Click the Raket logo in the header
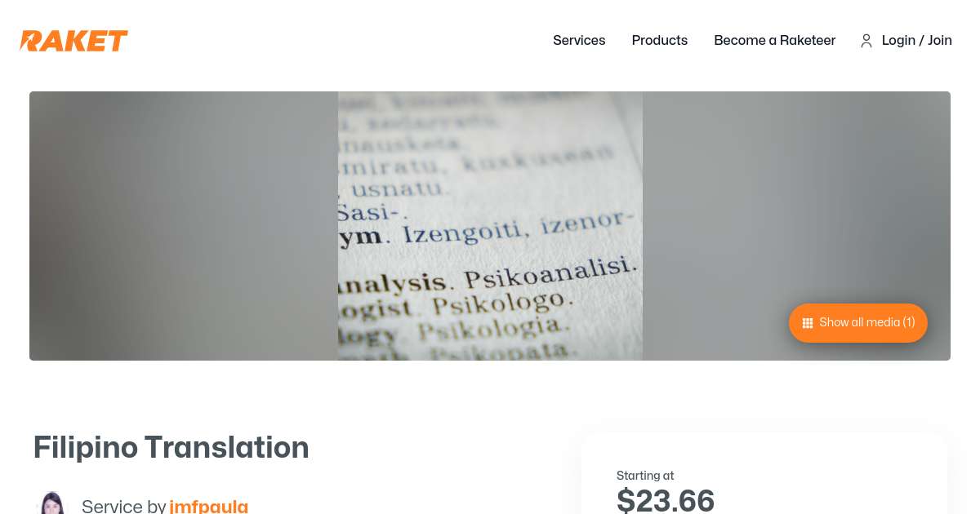Screen dimensions: 980x514 click(73, 41)
